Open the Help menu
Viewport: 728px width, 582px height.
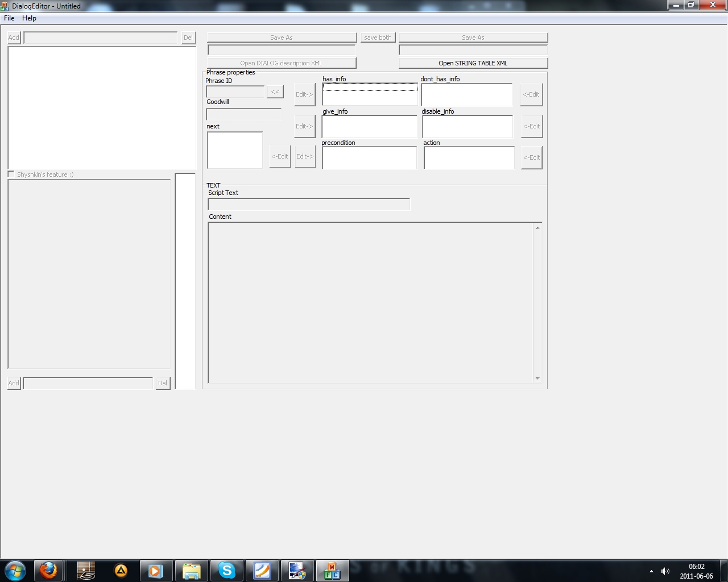tap(29, 18)
